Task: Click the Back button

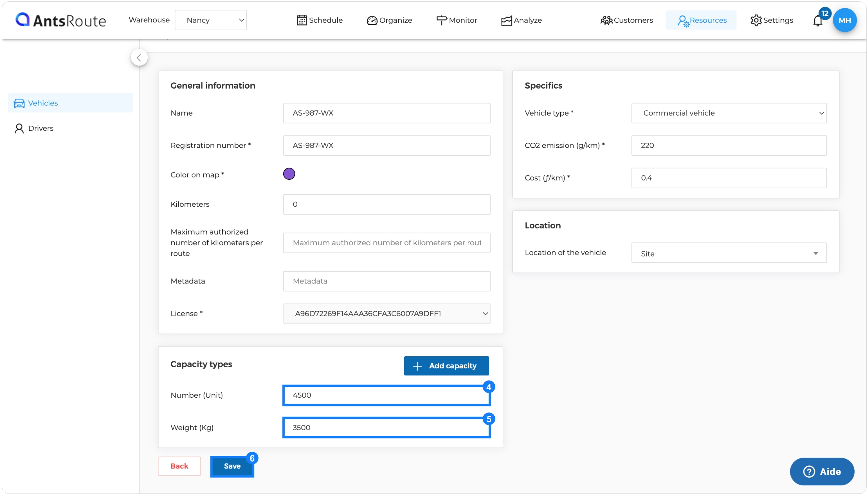Action: [179, 467]
